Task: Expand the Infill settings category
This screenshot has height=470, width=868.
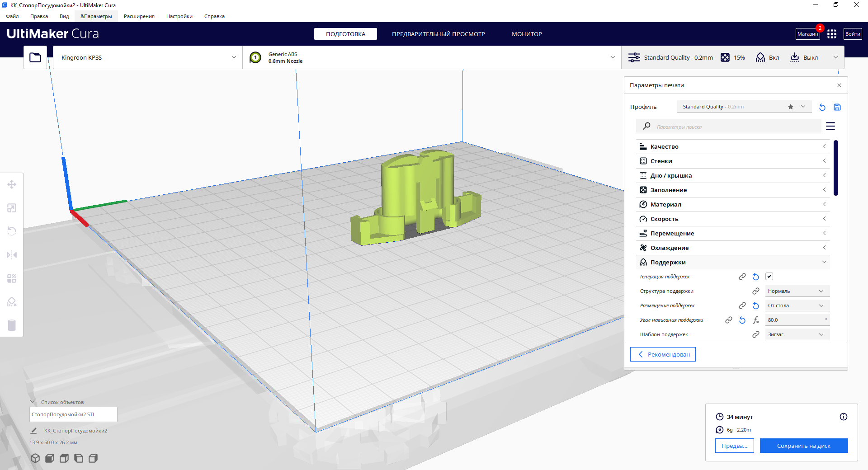Action: point(732,190)
